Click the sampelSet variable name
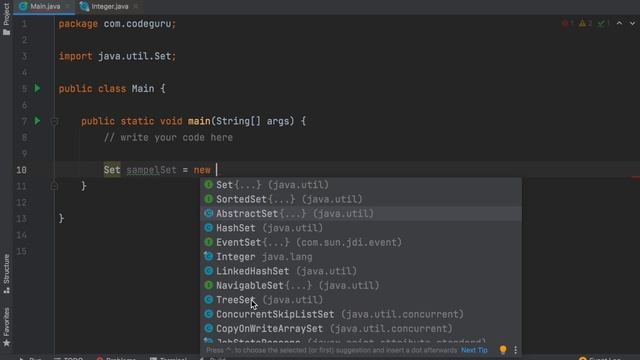Screen dimensions: 640x360 151,170
